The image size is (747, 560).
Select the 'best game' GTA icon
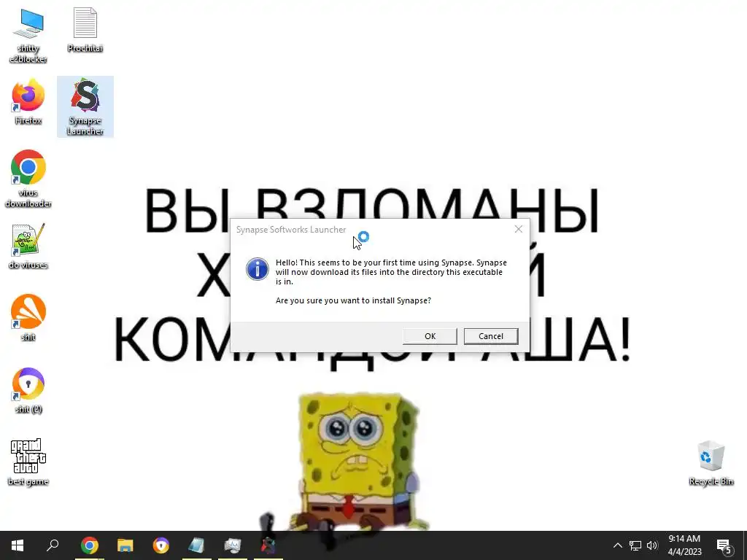tap(28, 462)
